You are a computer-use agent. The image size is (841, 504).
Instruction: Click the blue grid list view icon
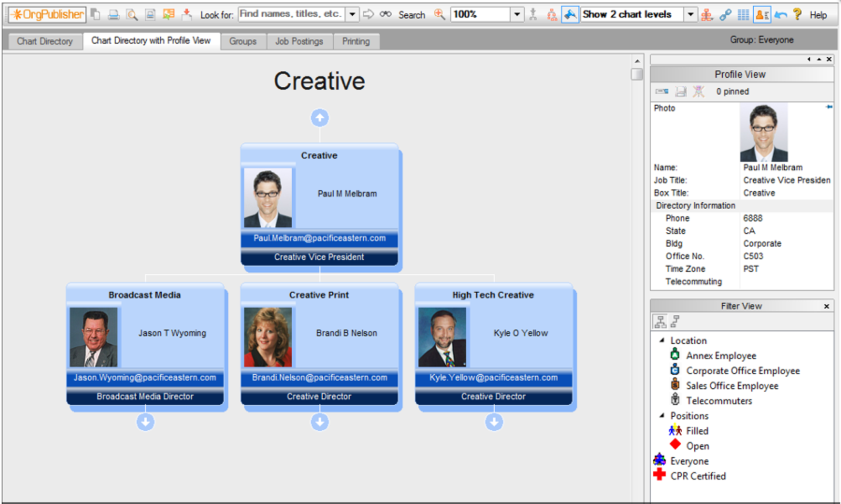point(743,15)
